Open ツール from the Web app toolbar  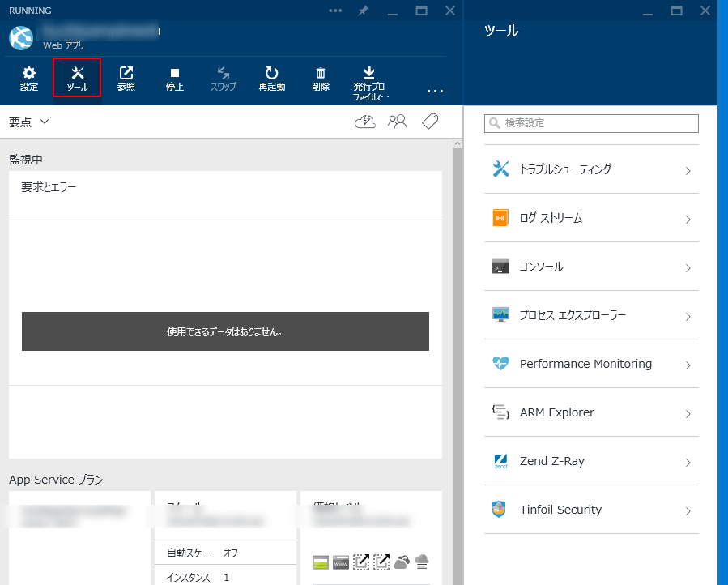[77, 78]
